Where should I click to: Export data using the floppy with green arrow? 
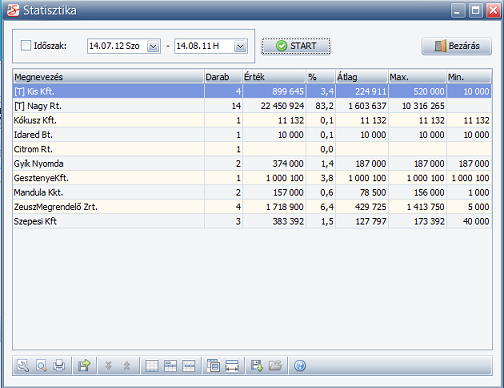tap(84, 366)
